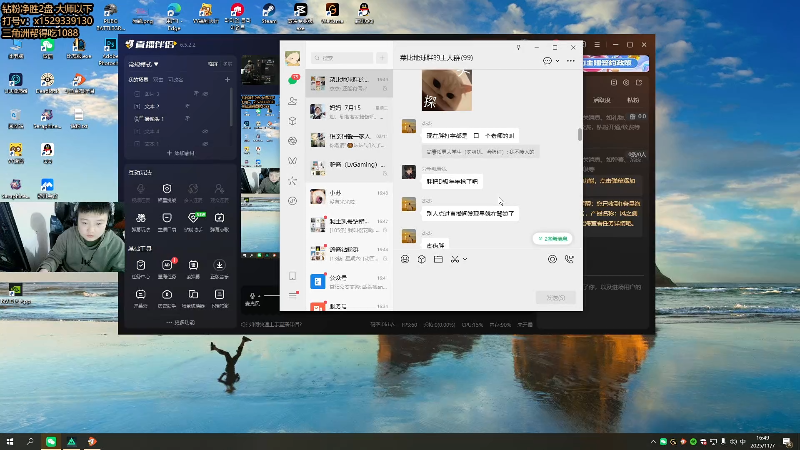This screenshot has height=450, width=800.
Task: Toggle the checkbox of the camera source row
Action: (x=137, y=118)
